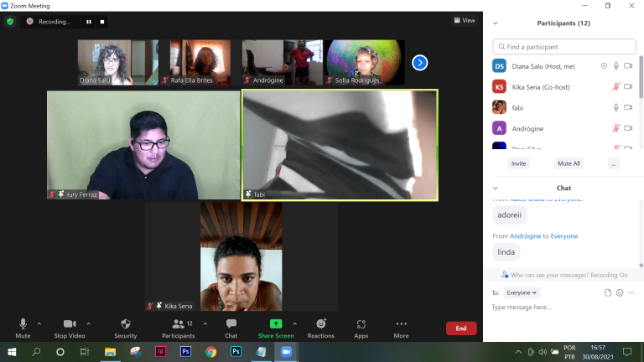
Task: End the meeting
Action: pyautogui.click(x=461, y=328)
